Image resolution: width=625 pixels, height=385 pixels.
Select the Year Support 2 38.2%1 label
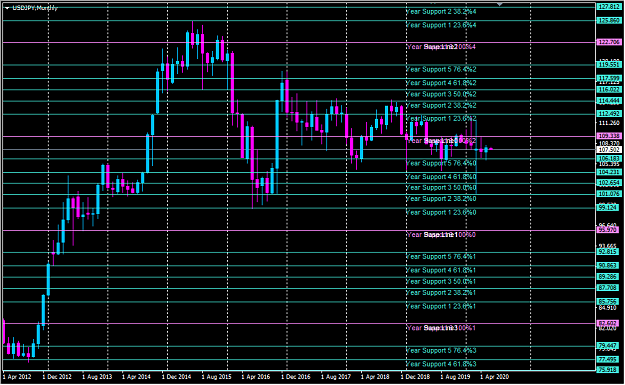coord(441,293)
